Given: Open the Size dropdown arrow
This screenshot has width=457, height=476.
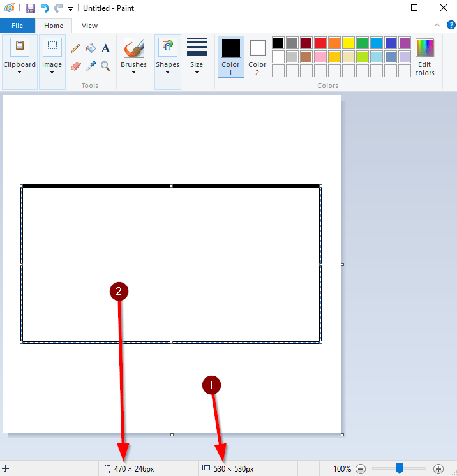Looking at the screenshot, I should coord(197,73).
